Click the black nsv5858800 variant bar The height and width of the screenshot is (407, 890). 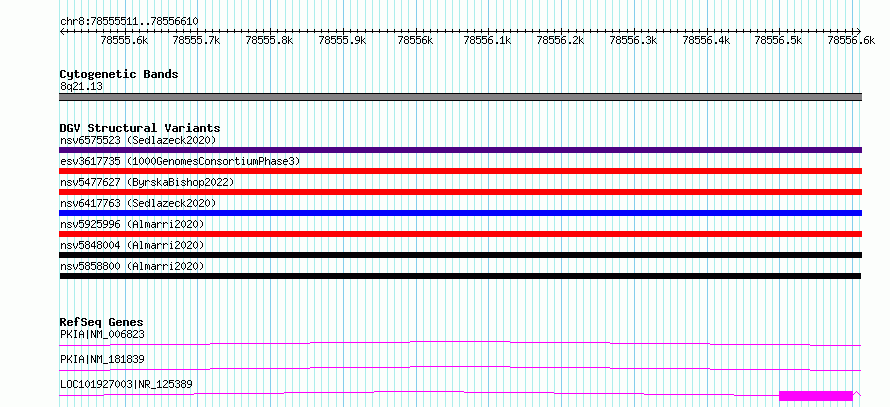click(460, 276)
